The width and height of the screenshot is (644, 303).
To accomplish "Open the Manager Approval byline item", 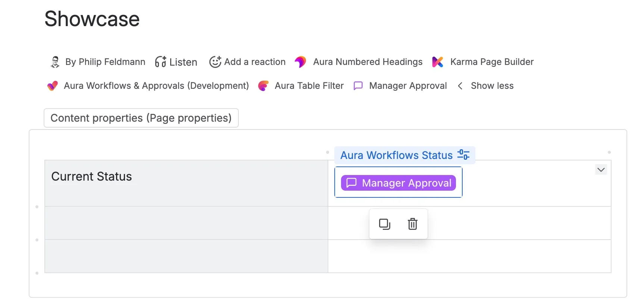I will (408, 86).
